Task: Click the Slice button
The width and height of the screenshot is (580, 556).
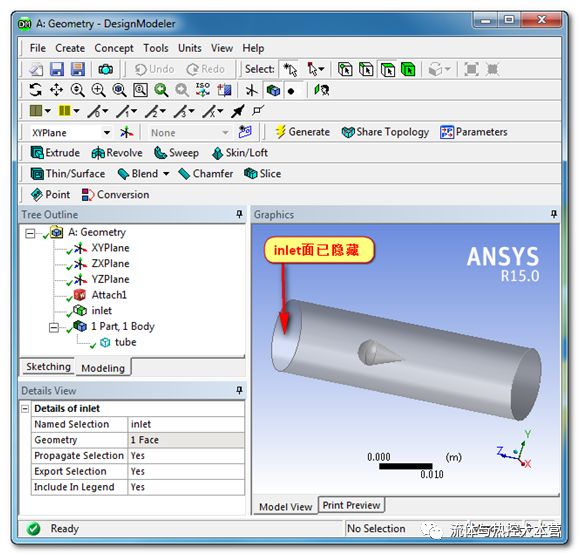Action: (262, 173)
